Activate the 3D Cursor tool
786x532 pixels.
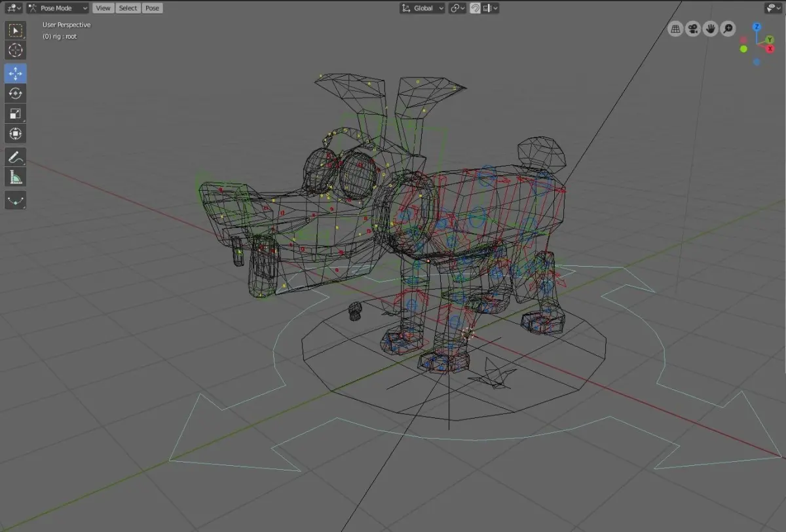pyautogui.click(x=15, y=50)
